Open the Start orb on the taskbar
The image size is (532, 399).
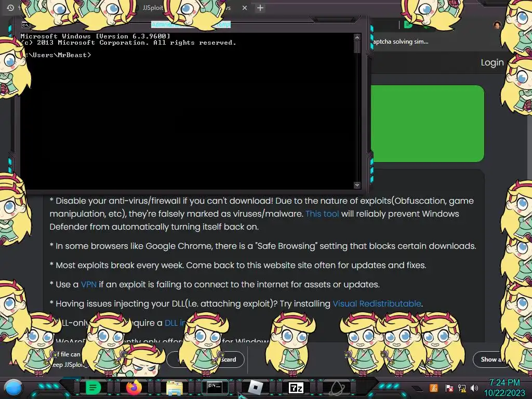click(x=14, y=388)
